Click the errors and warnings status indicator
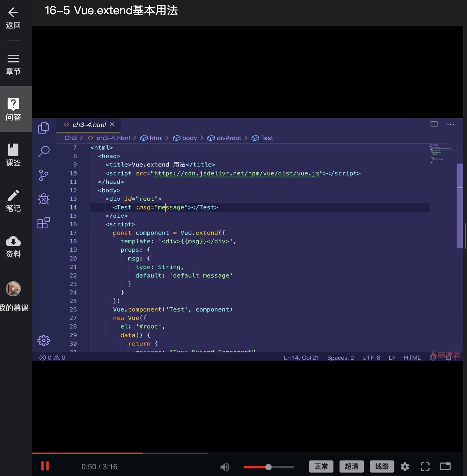 click(53, 357)
